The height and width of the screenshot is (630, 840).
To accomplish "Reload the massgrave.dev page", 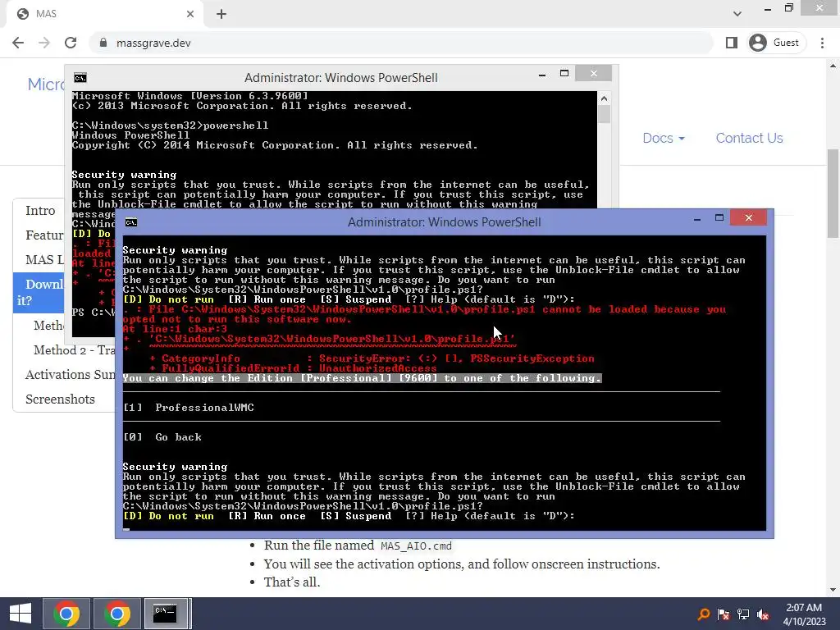I will (71, 43).
